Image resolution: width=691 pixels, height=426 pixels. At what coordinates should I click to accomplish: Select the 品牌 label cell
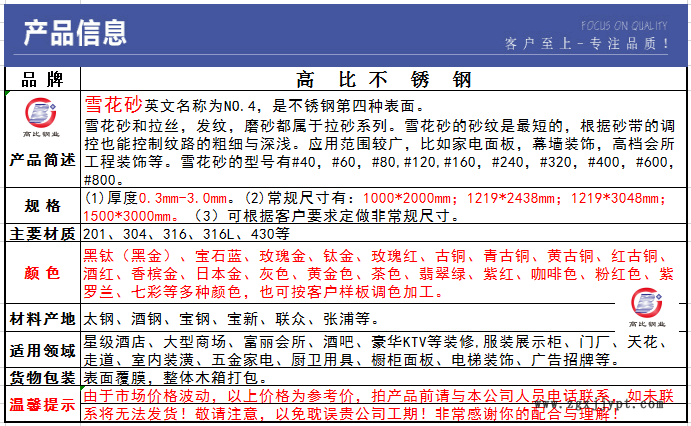(x=42, y=80)
